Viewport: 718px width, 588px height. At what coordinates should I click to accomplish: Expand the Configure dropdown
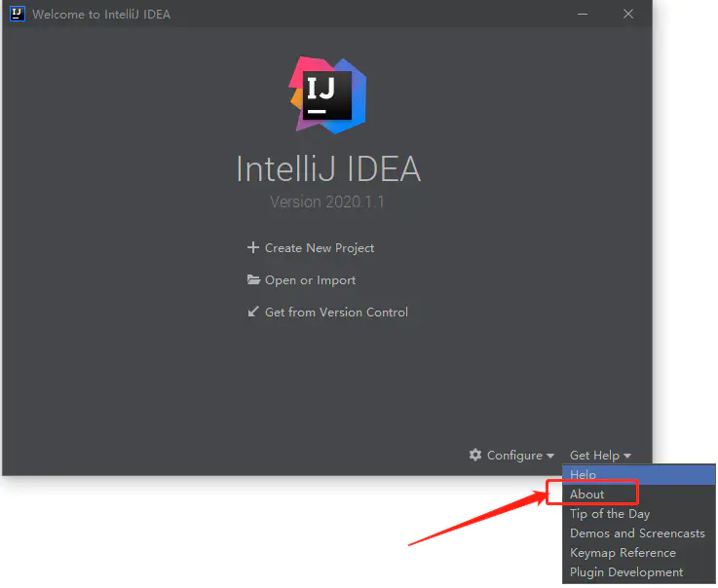[511, 456]
